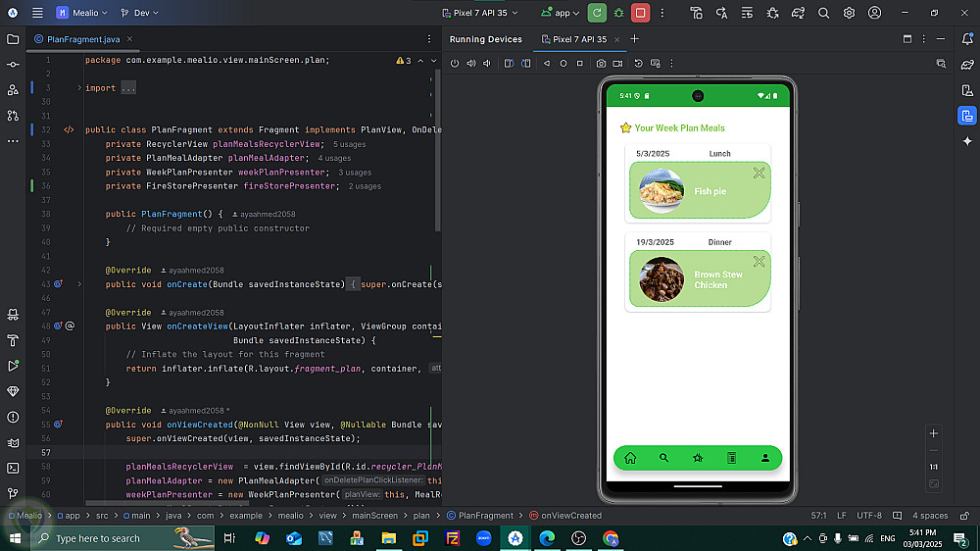
Task: Remove Brown Stew Chicken from the plan
Action: click(759, 262)
